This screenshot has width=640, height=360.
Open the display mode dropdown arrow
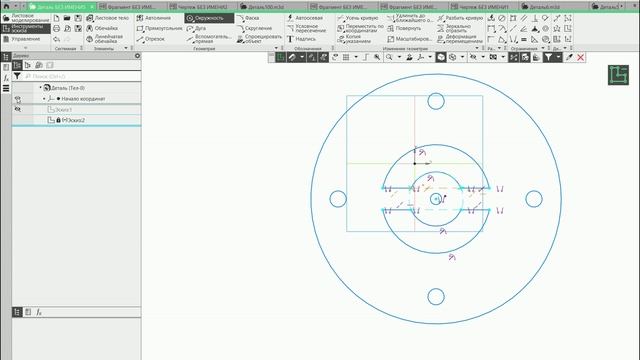point(462,58)
